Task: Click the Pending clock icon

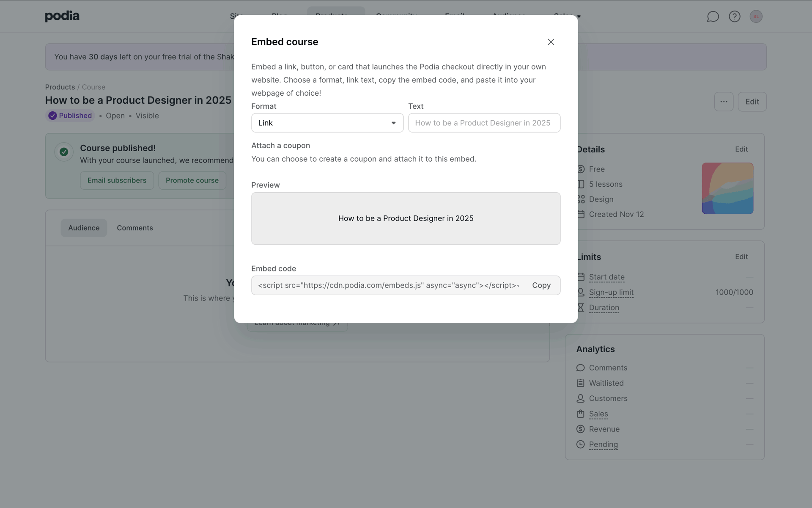Action: click(580, 444)
